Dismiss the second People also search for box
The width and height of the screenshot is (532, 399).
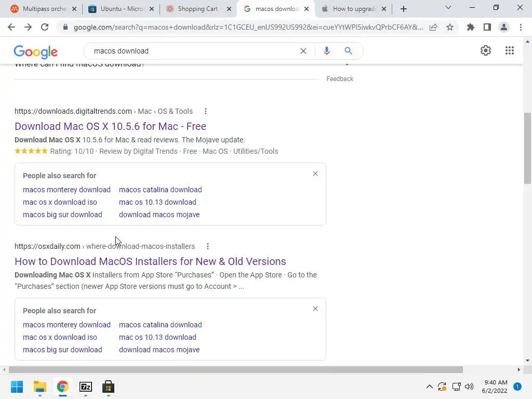(x=315, y=309)
